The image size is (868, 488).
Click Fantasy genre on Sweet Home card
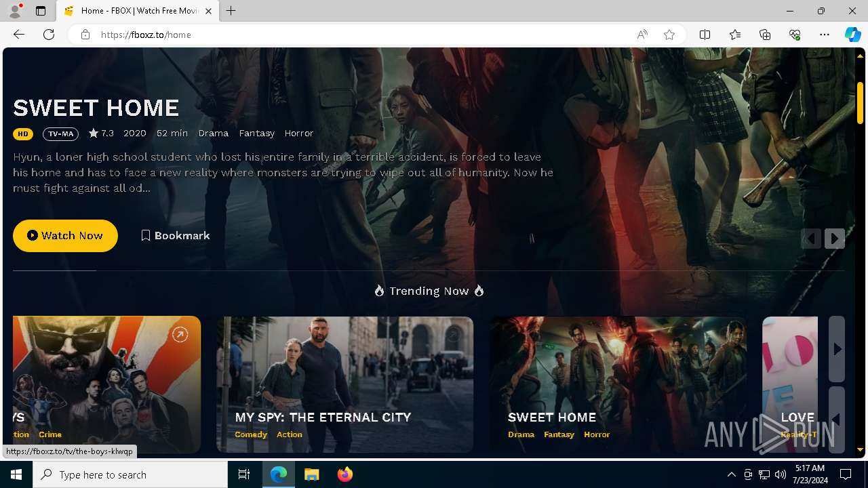[x=559, y=434]
